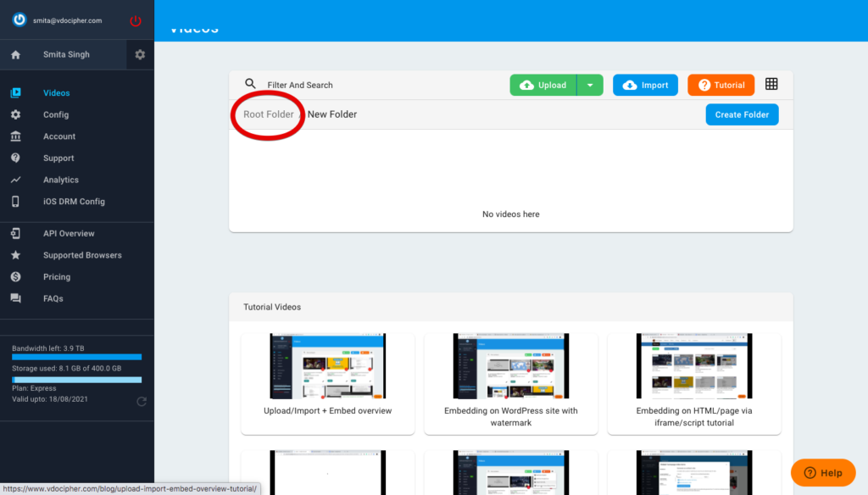Click the search magnifier icon

click(x=250, y=84)
